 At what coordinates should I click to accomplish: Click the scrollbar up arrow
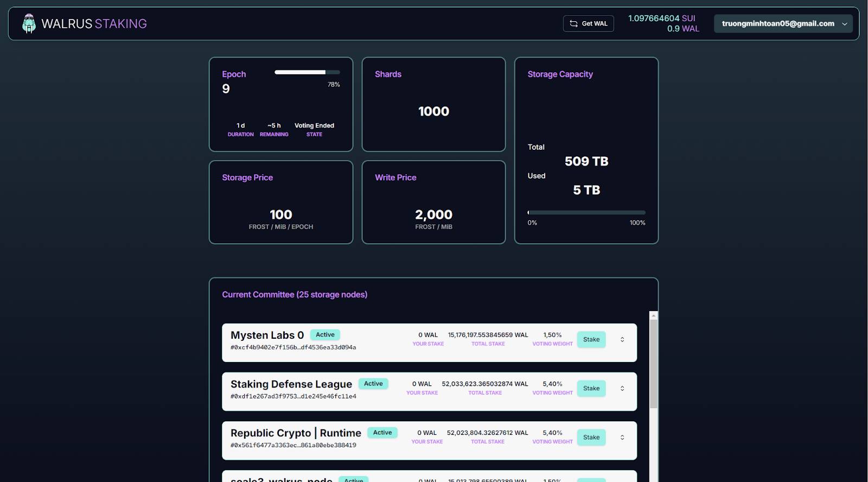click(x=654, y=315)
